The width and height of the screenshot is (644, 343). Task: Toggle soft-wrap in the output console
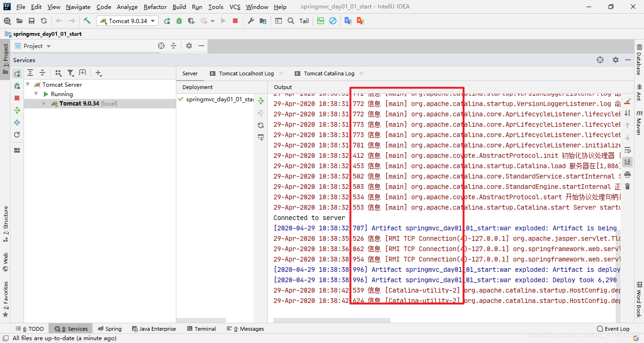pyautogui.click(x=627, y=150)
